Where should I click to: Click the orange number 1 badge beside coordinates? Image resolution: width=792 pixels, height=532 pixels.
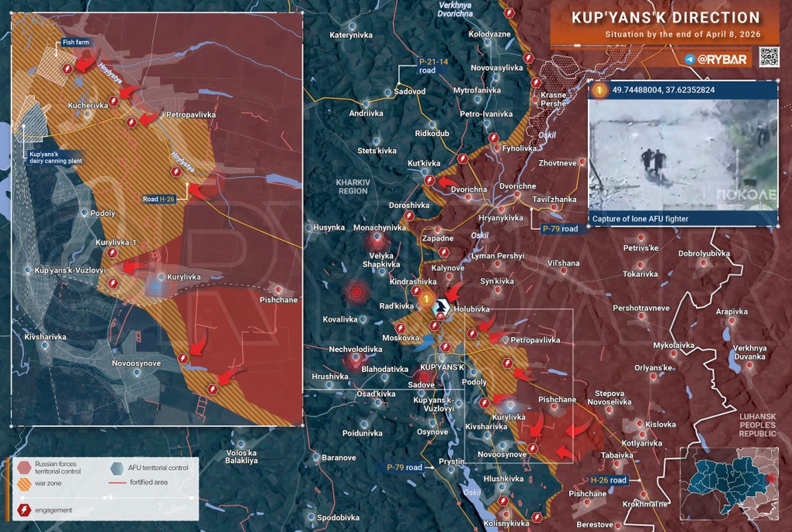pos(599,91)
